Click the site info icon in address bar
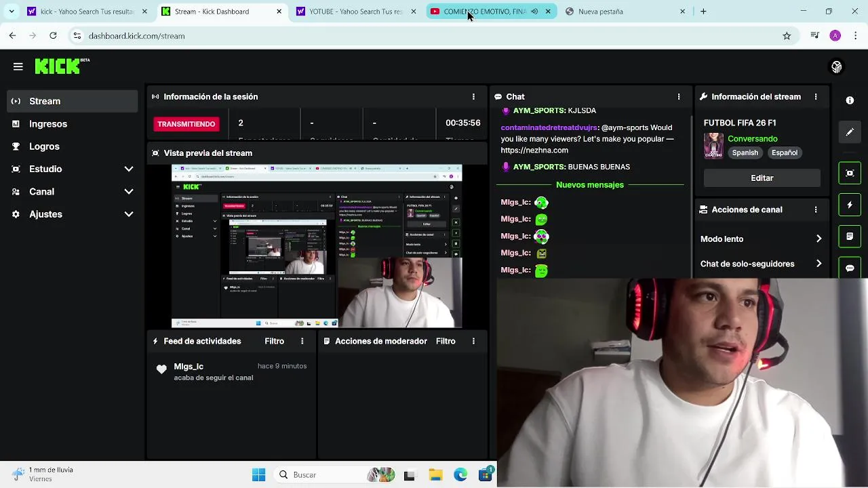Screen dimensions: 868x488 click(x=77, y=36)
